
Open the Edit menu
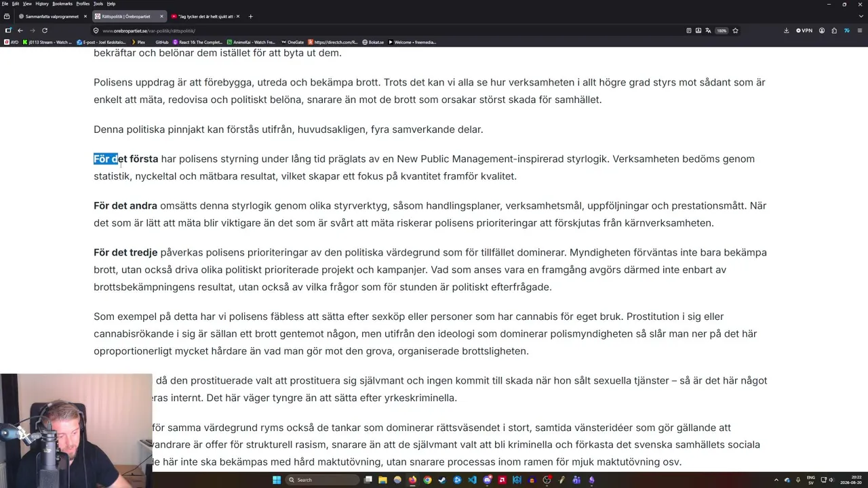pos(15,3)
